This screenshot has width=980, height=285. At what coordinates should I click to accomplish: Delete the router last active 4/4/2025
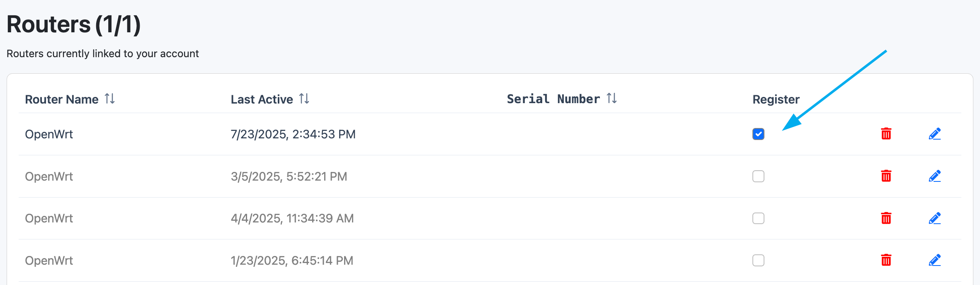886,218
